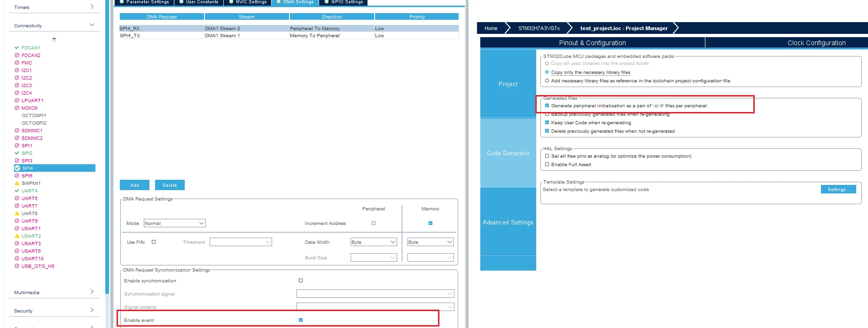This screenshot has height=328, width=868.
Task: Toggle Delete previously generated files checkbox
Action: (x=547, y=131)
